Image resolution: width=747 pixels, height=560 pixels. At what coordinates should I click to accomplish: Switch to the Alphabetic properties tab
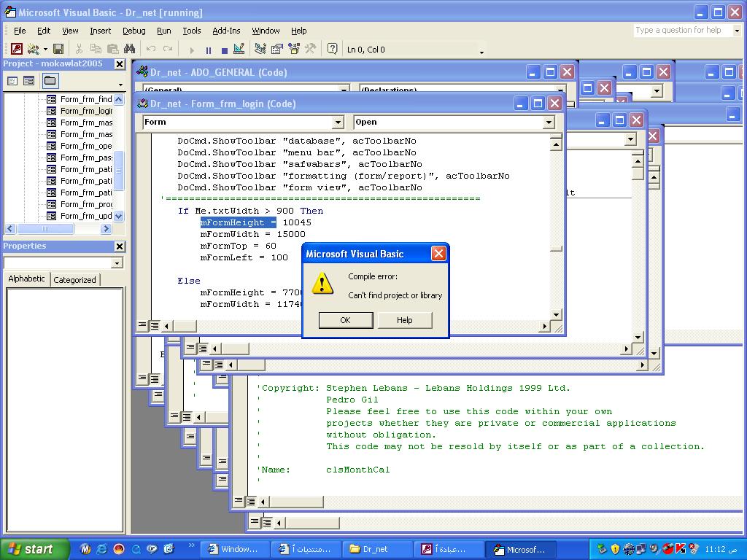(x=27, y=279)
